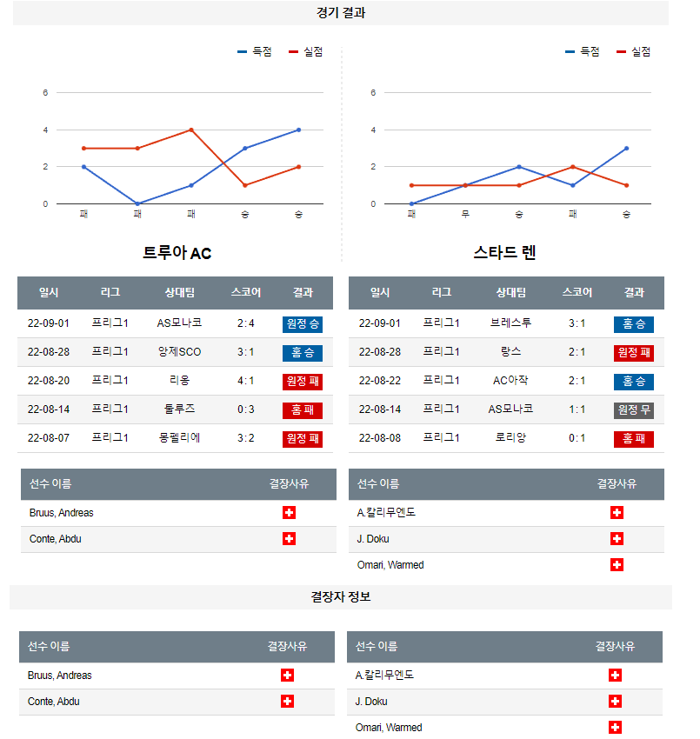700x739 pixels.
Task: Click opponent name 랑스
Action: [511, 351]
